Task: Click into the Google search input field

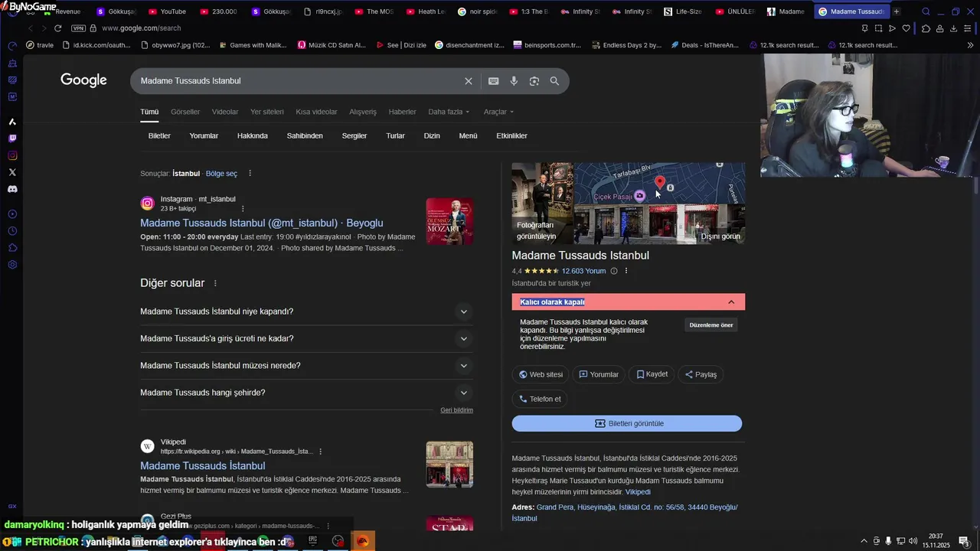Action: click(x=299, y=81)
